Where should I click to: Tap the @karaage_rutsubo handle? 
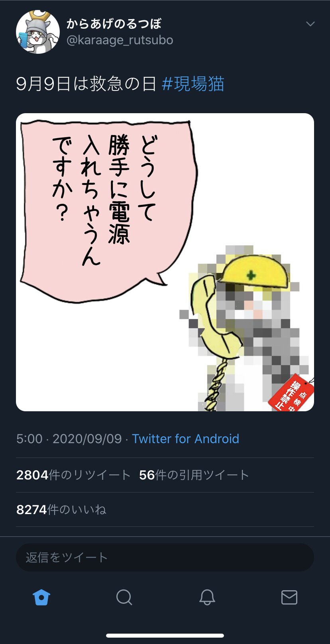[x=120, y=40]
